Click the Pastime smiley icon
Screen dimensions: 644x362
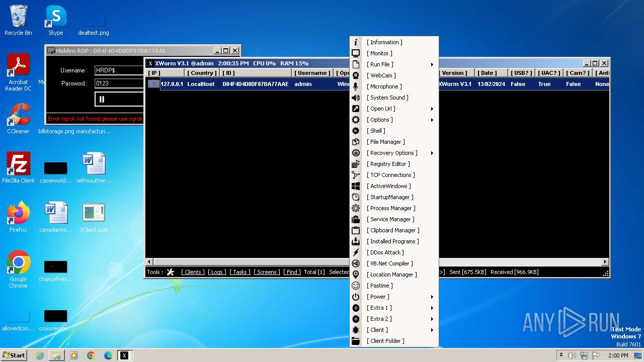point(356,286)
